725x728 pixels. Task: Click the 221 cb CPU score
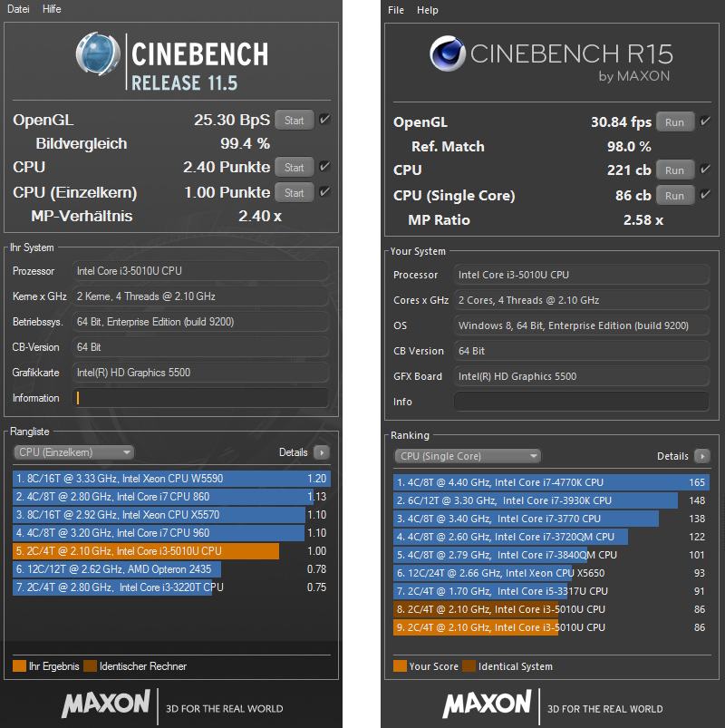pos(629,170)
